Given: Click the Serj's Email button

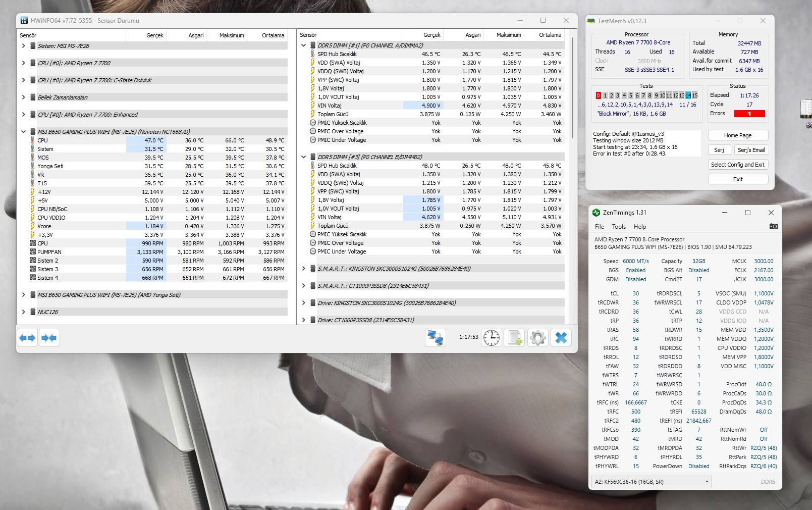Looking at the screenshot, I should coord(751,149).
